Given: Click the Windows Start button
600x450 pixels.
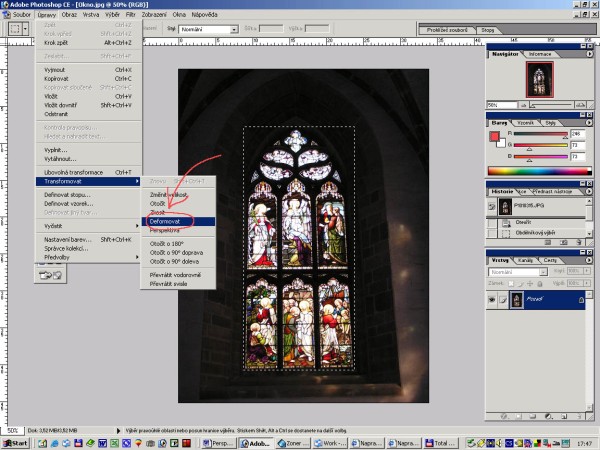Looking at the screenshot, I should click(15, 441).
